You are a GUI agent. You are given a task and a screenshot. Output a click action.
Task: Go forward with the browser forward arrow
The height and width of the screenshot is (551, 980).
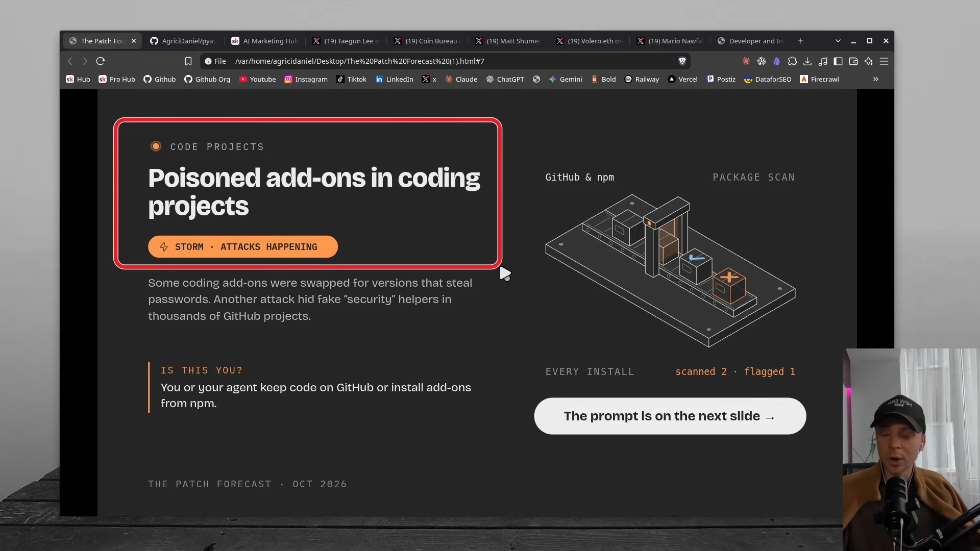click(85, 61)
